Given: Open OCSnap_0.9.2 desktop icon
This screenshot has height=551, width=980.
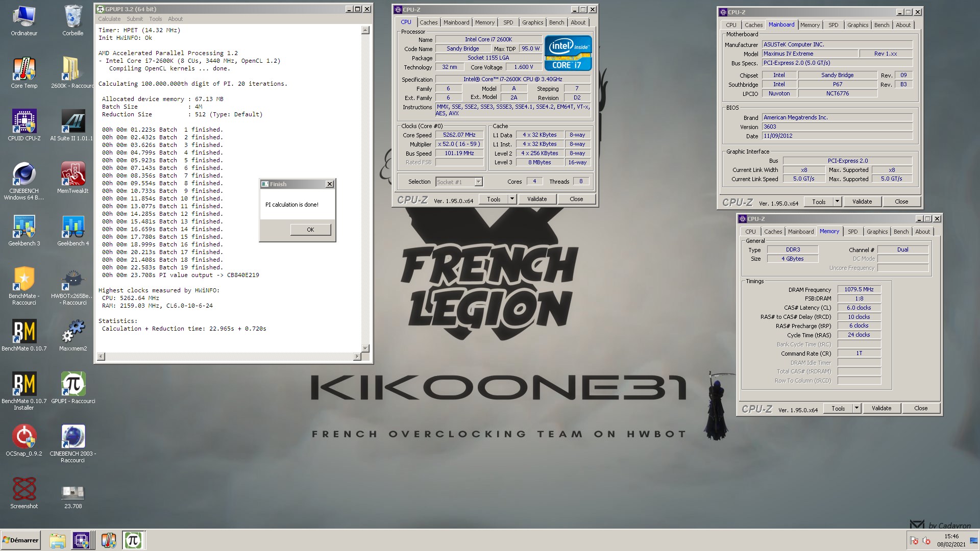Looking at the screenshot, I should tap(24, 441).
